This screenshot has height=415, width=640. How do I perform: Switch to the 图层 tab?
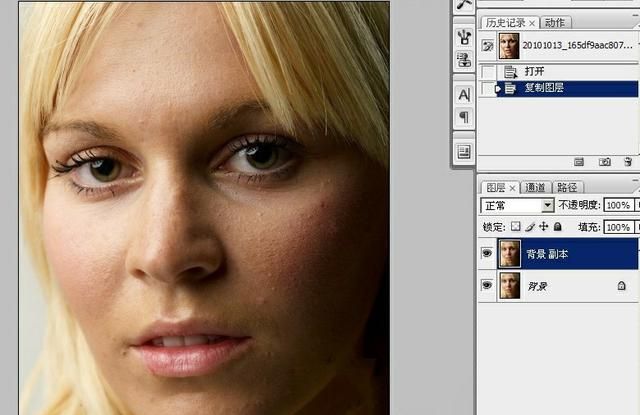pyautogui.click(x=496, y=188)
